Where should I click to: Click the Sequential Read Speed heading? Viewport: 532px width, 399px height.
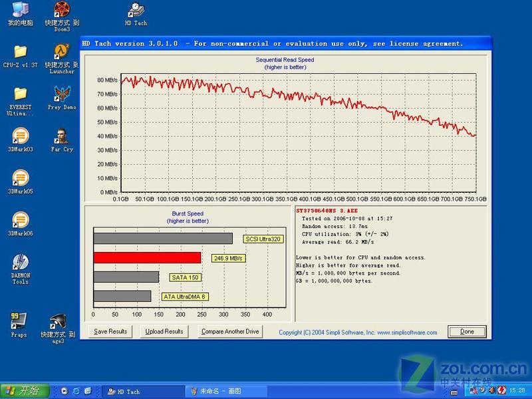[285, 60]
